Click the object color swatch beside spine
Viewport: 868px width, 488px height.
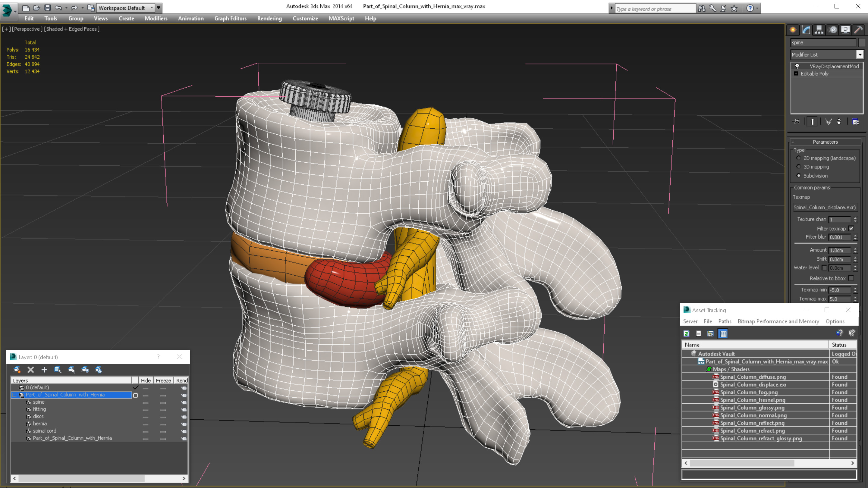[x=862, y=42]
